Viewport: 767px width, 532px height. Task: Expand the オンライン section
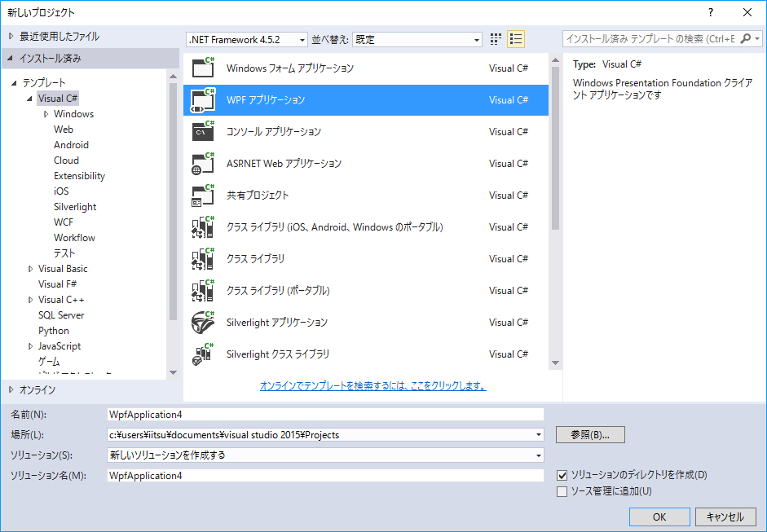[x=11, y=389]
